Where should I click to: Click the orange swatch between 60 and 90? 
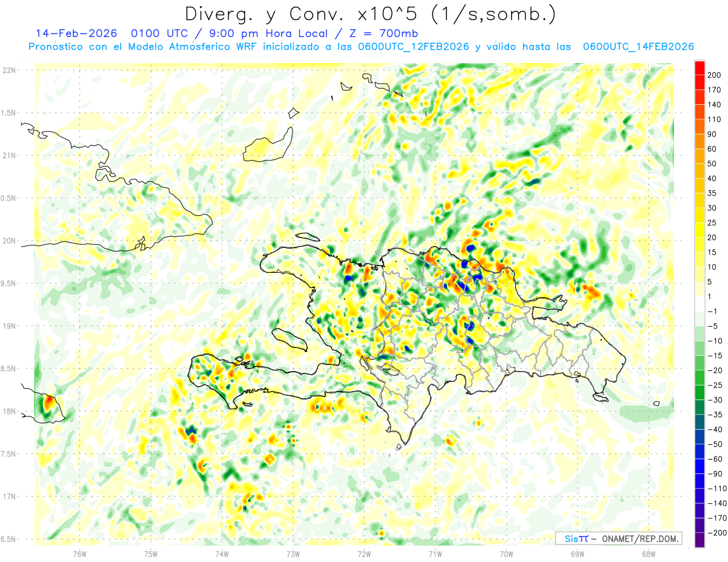click(x=699, y=142)
